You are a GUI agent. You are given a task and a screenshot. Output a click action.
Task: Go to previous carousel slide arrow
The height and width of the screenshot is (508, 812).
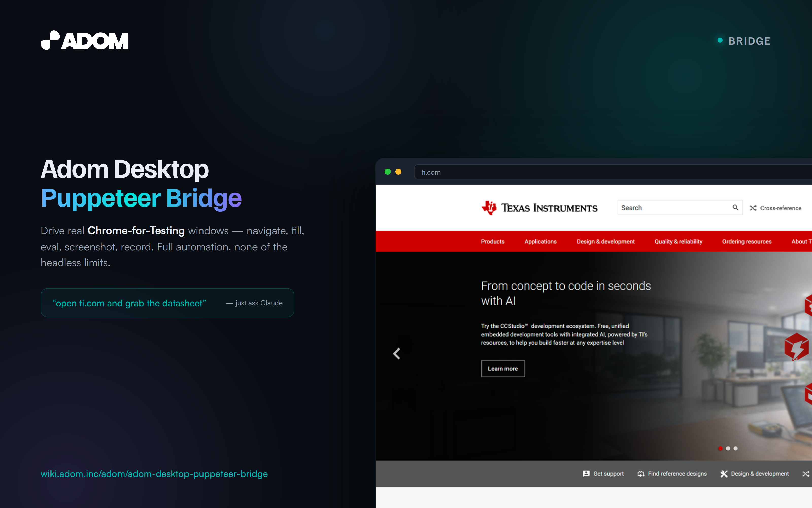click(397, 354)
